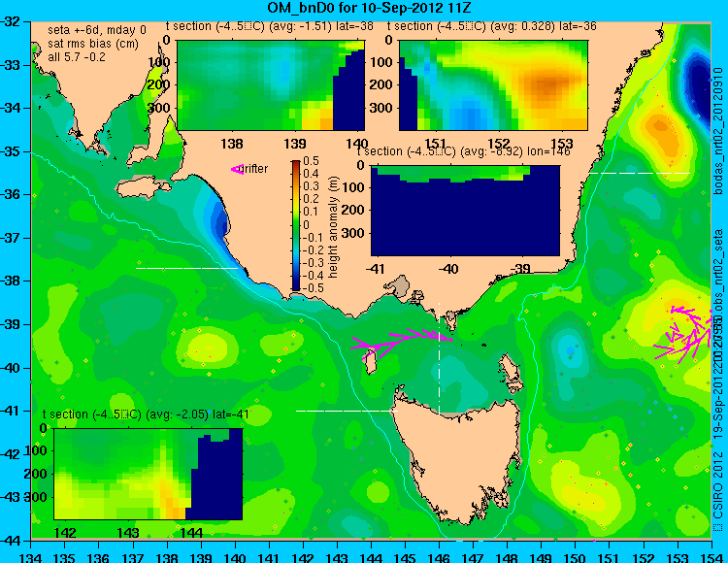The image size is (728, 563).
Task: Open the lon=146 temperature section inset plot
Action: pos(466,211)
